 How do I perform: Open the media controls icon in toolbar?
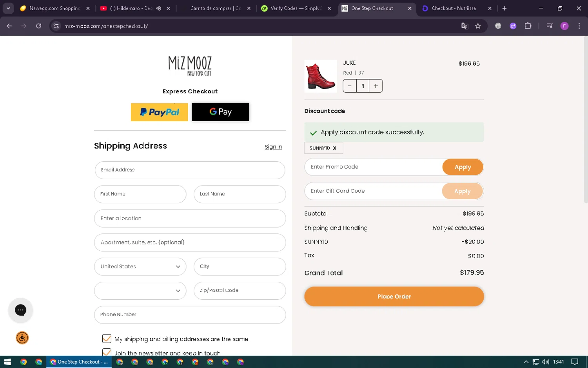(550, 26)
